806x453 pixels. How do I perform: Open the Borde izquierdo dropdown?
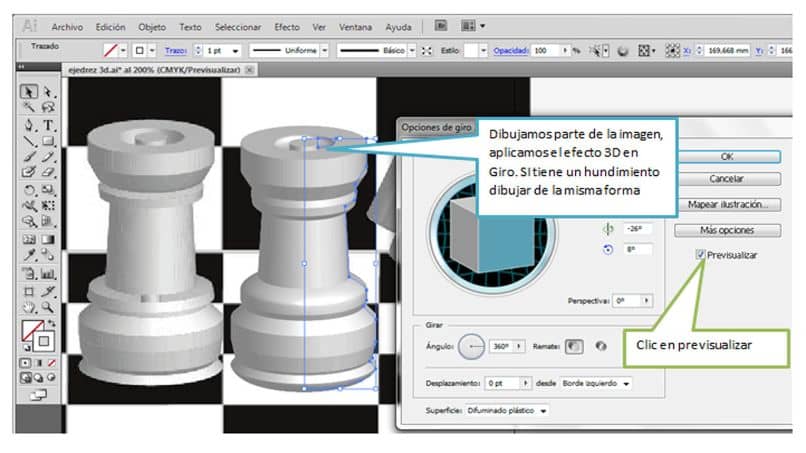click(x=597, y=383)
